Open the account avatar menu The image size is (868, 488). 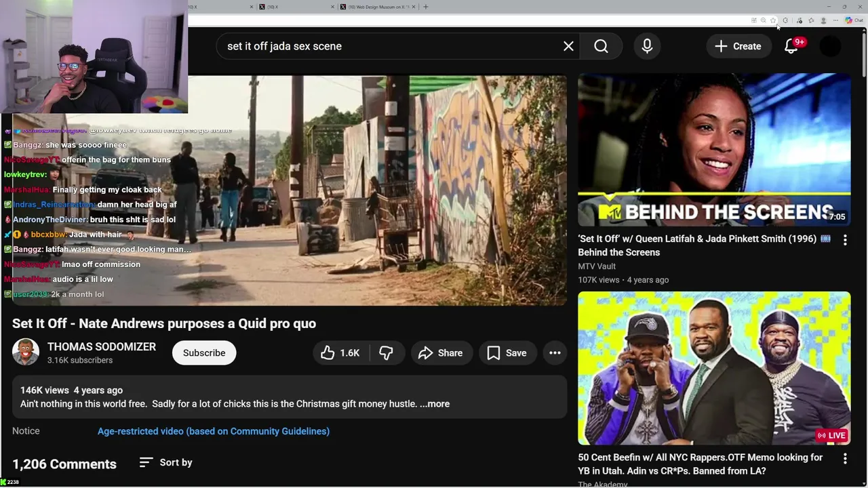click(830, 46)
